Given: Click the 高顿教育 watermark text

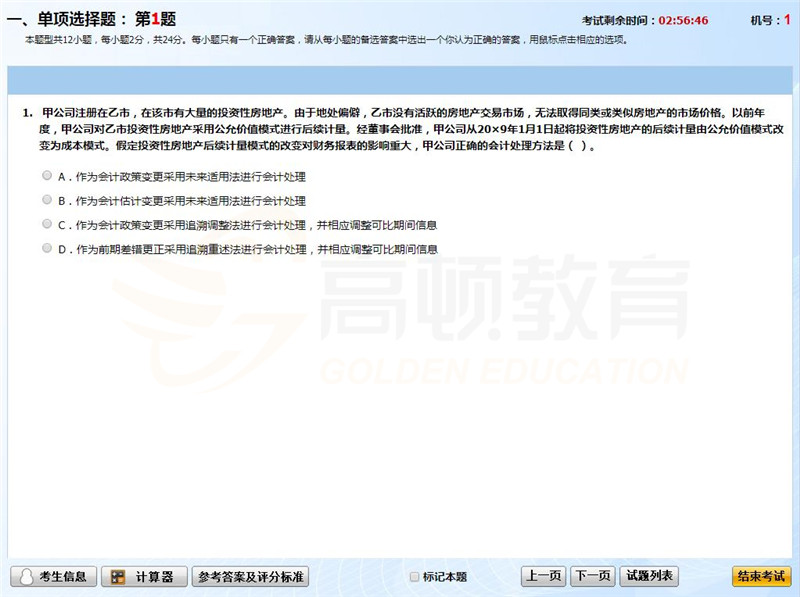Looking at the screenshot, I should tap(500, 302).
